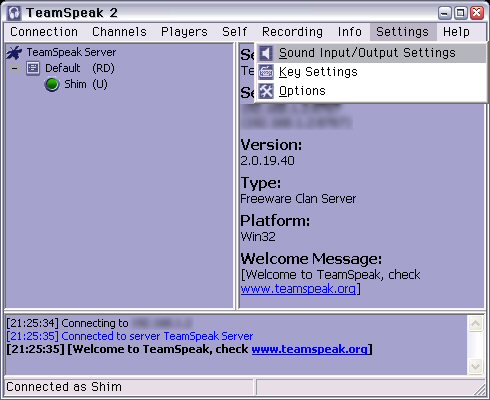Click version number 2.0.19.40
This screenshot has width=490, height=400.
click(268, 161)
